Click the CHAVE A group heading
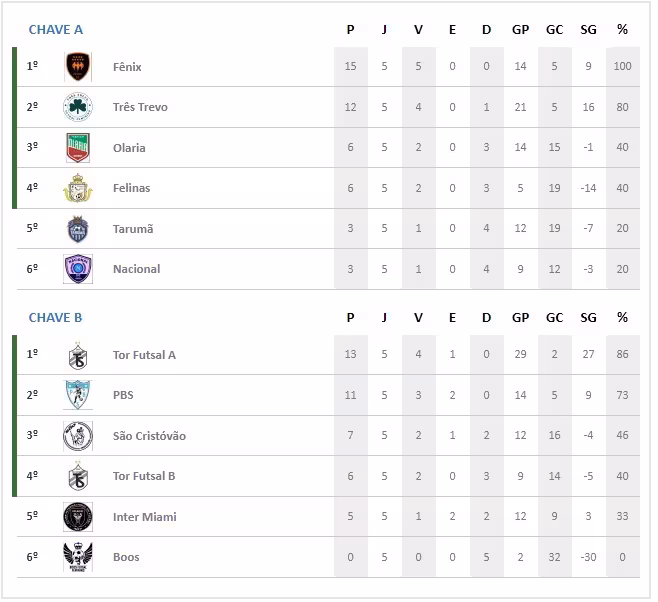The height and width of the screenshot is (602, 658). tap(56, 30)
